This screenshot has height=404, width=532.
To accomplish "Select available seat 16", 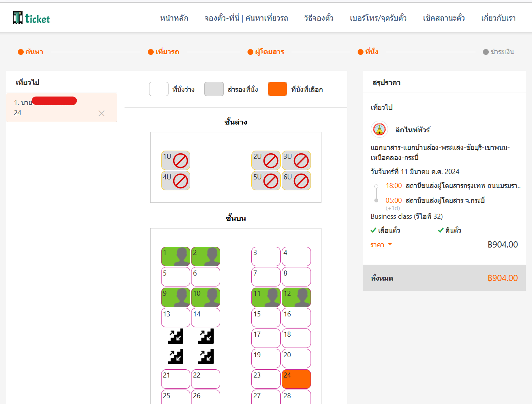I will pyautogui.click(x=296, y=318).
